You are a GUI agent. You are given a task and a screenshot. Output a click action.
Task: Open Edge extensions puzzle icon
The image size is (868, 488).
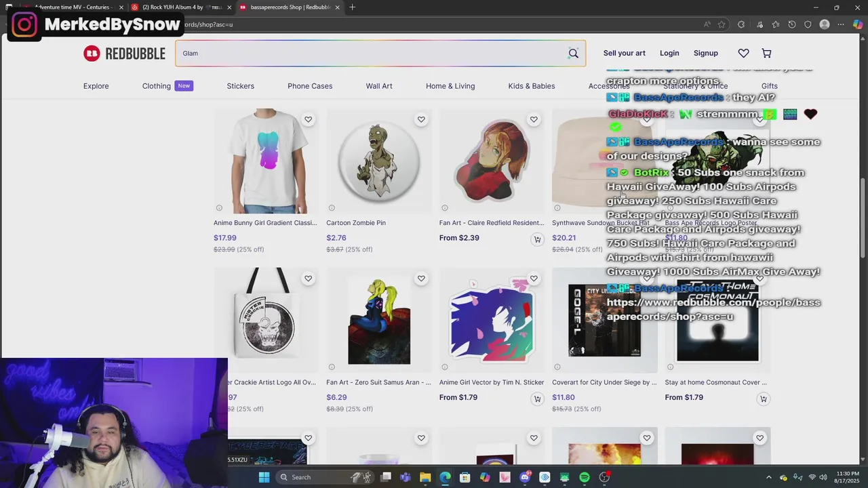pos(741,24)
